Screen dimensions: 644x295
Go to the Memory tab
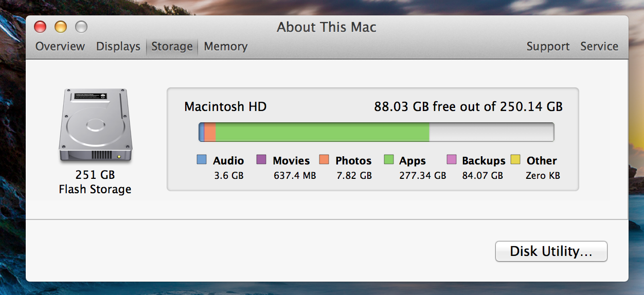click(226, 46)
